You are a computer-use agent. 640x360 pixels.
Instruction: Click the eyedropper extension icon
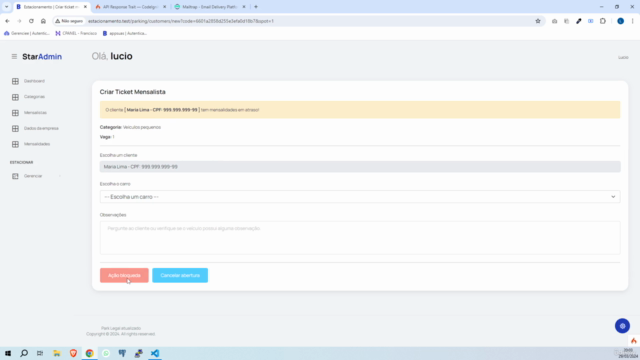[578, 21]
